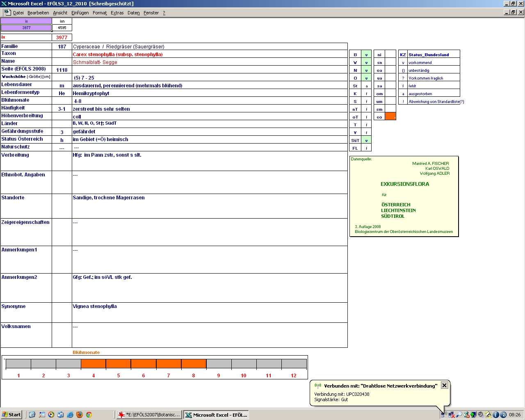Close the wireless network notification balloon
The height and width of the screenshot is (420, 525).
click(x=444, y=386)
